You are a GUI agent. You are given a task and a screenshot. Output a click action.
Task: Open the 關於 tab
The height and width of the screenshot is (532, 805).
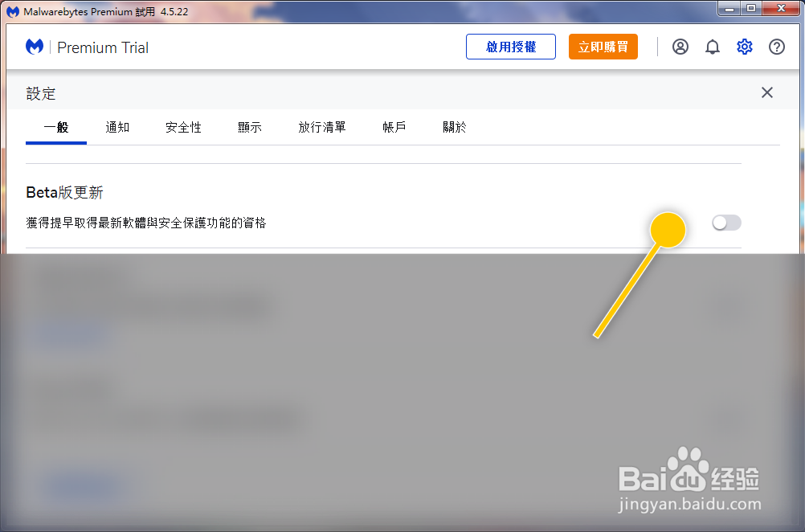[x=455, y=127]
